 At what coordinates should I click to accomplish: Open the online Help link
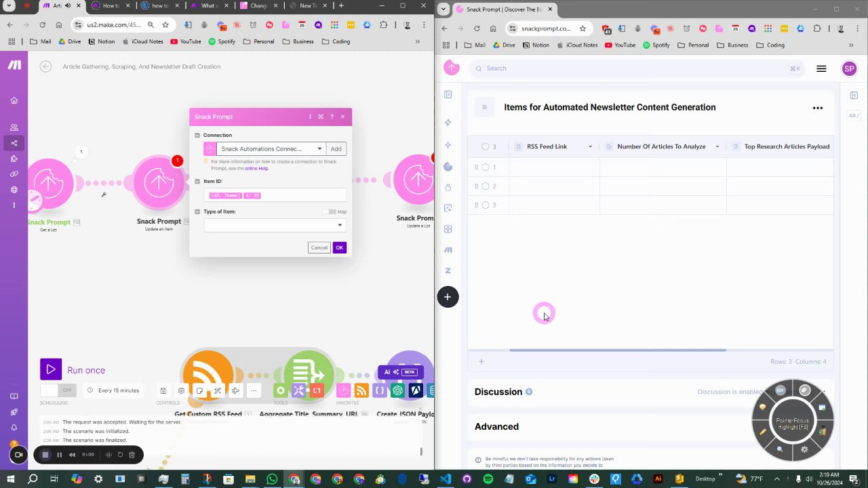coord(257,168)
